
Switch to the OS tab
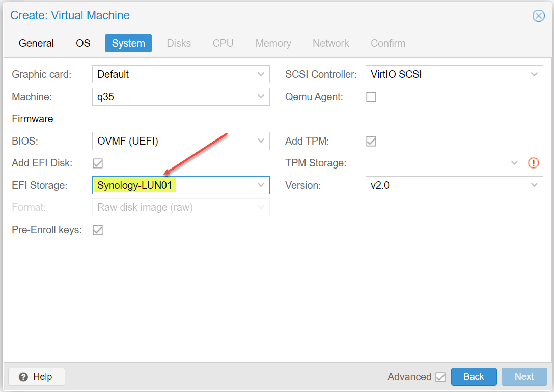coord(82,43)
